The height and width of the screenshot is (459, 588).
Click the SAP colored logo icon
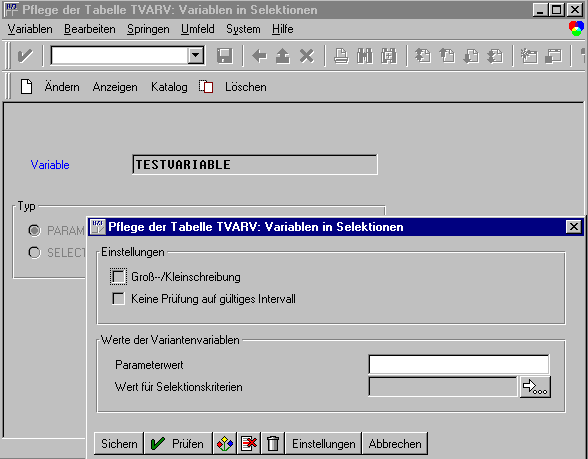[576, 28]
